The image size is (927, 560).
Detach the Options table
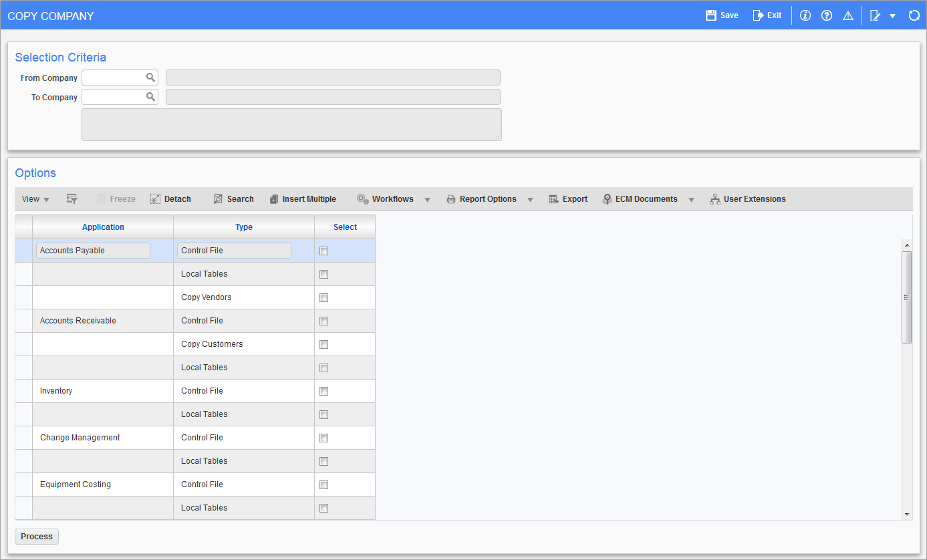[170, 199]
